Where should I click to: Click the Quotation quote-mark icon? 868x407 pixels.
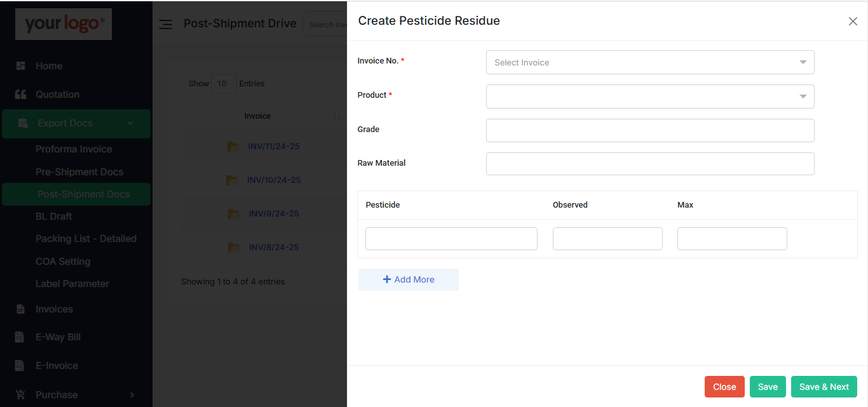(20, 95)
